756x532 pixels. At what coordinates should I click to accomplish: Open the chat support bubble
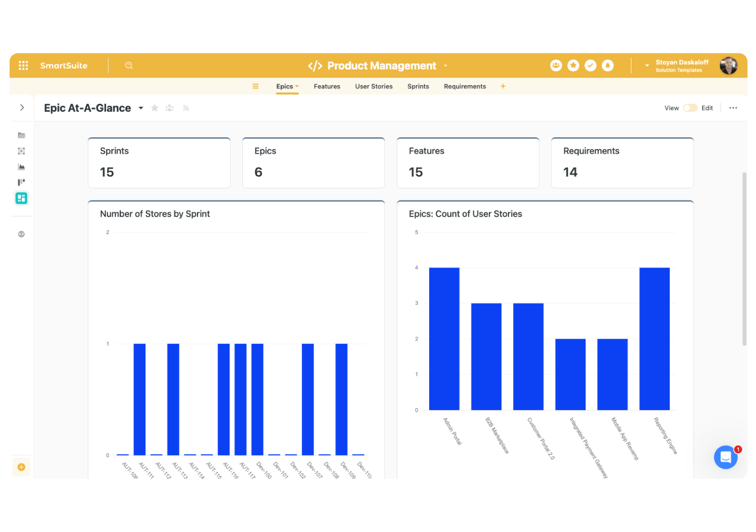(x=726, y=457)
